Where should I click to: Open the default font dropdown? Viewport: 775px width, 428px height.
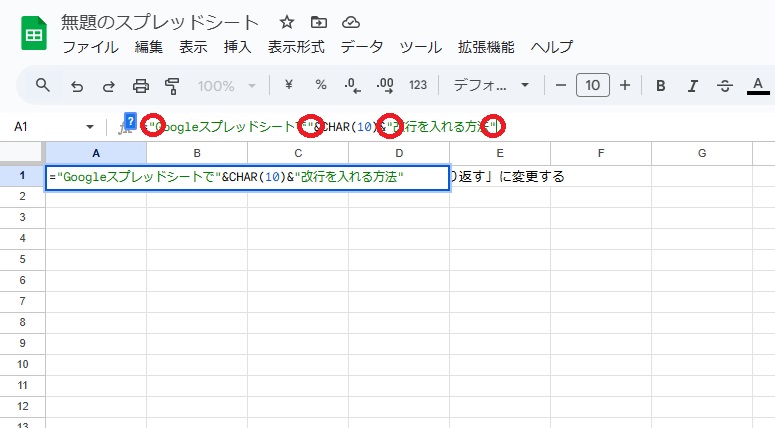pyautogui.click(x=491, y=86)
